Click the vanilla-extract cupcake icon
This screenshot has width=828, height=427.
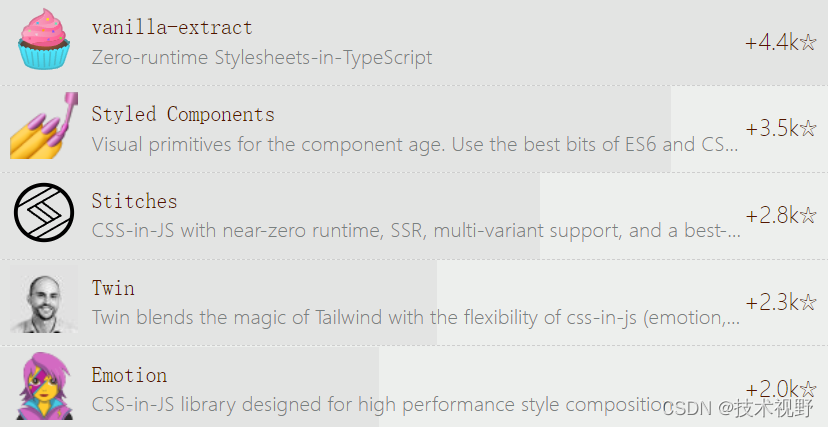pos(44,39)
